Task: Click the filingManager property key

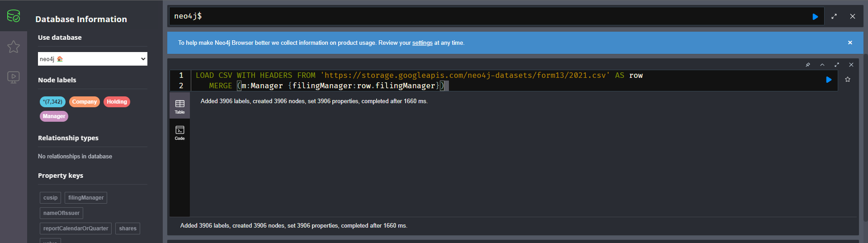Action: click(x=86, y=198)
